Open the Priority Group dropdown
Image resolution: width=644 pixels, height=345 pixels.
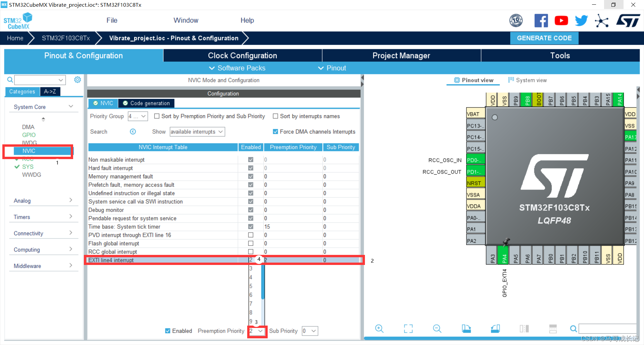coord(138,116)
